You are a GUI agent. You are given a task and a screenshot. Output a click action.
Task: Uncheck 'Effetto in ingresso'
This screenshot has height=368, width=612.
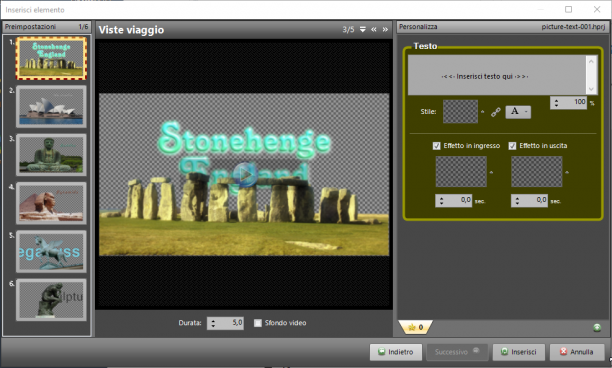point(437,146)
